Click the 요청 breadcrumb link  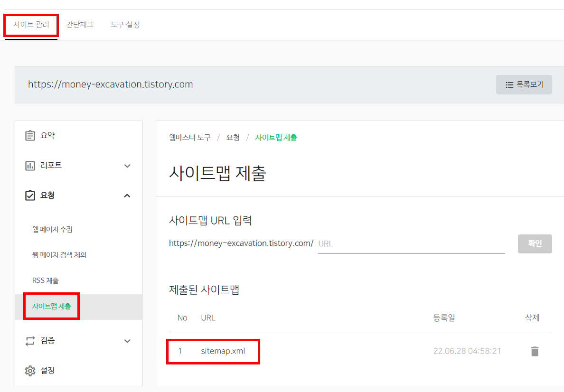[x=233, y=138]
